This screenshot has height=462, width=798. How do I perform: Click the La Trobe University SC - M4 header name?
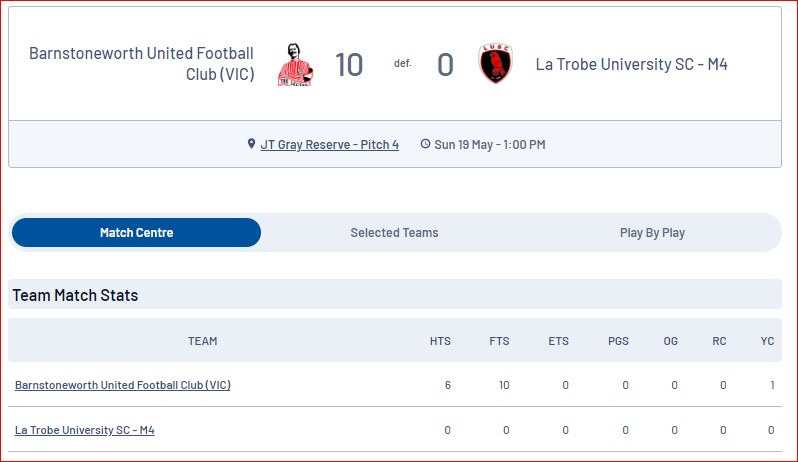tap(632, 64)
